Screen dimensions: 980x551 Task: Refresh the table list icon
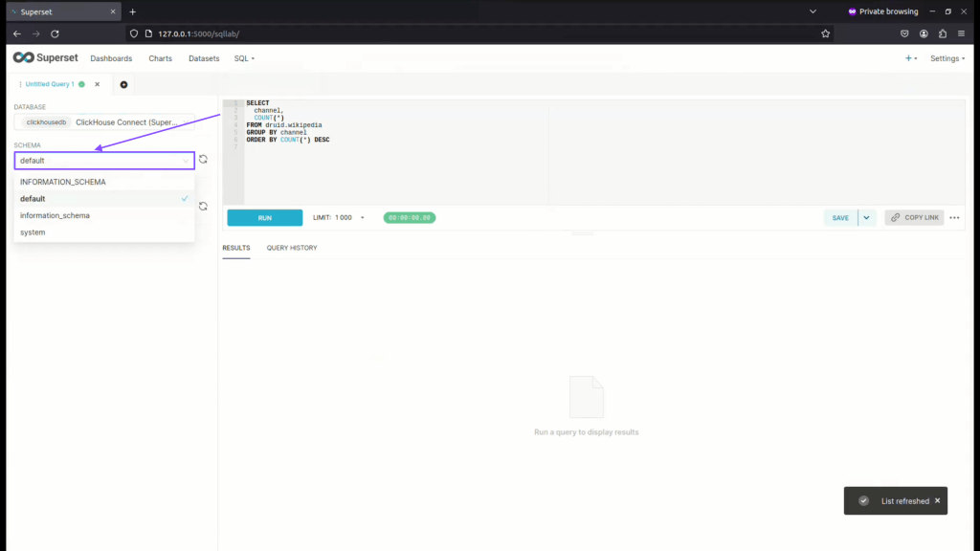tap(203, 206)
